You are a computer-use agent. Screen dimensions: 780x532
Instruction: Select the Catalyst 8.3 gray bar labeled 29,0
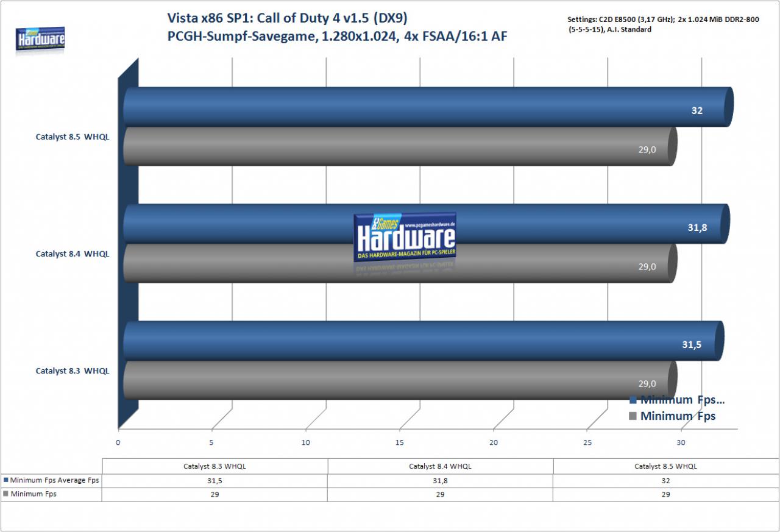[x=400, y=380]
